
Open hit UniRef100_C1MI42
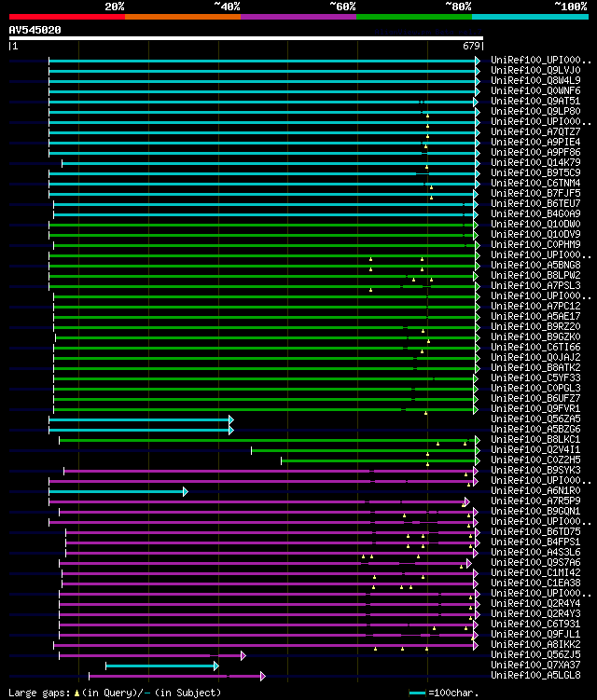(x=535, y=572)
